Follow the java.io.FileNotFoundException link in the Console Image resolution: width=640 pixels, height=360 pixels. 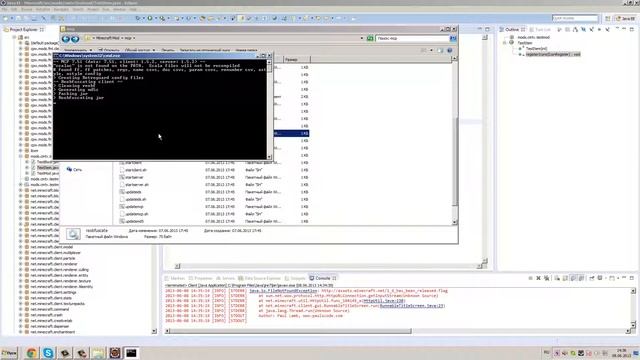283,291
